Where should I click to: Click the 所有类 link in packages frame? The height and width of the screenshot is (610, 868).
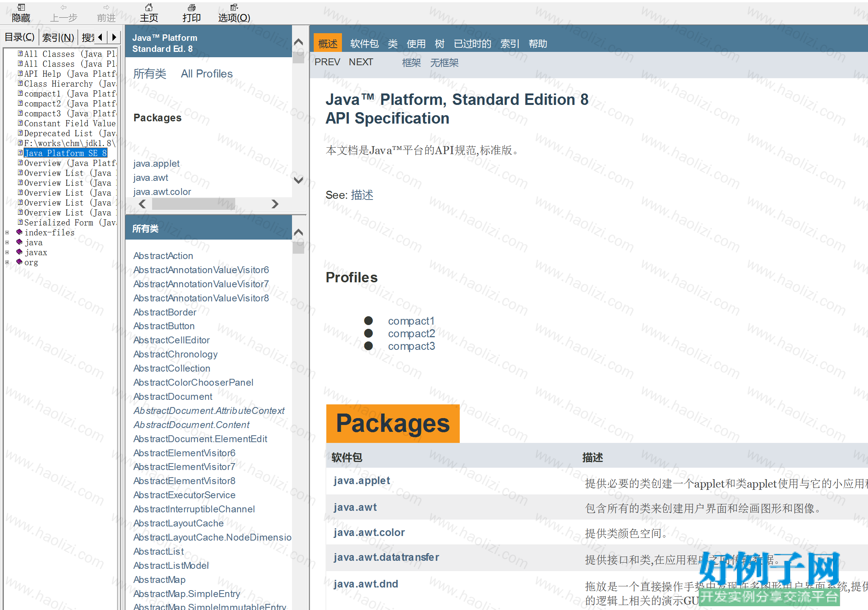(x=150, y=74)
